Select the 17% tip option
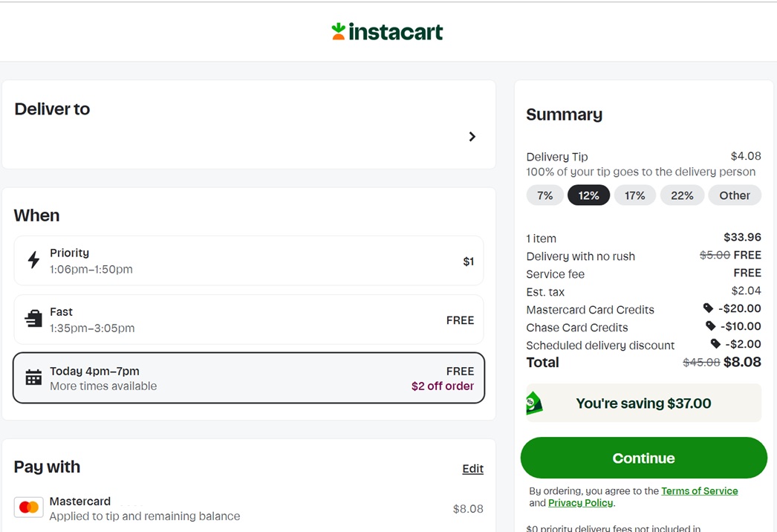777x532 pixels. point(634,195)
